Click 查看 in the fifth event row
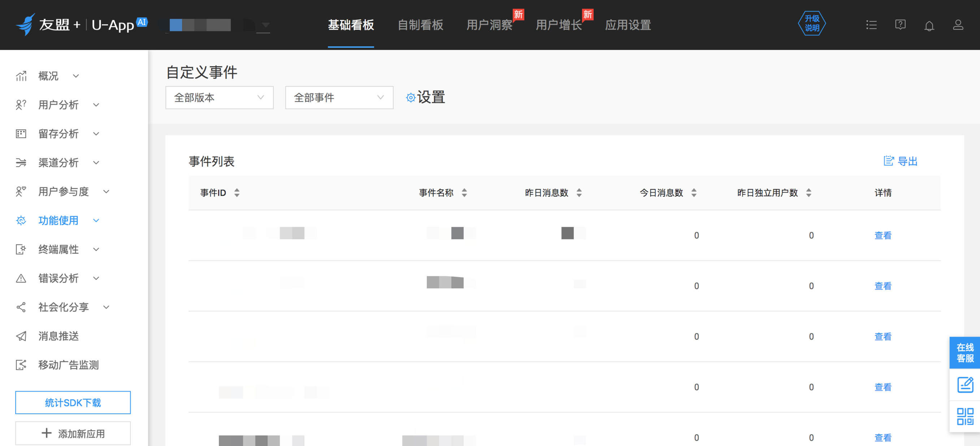Viewport: 980px width, 446px height. click(x=883, y=438)
